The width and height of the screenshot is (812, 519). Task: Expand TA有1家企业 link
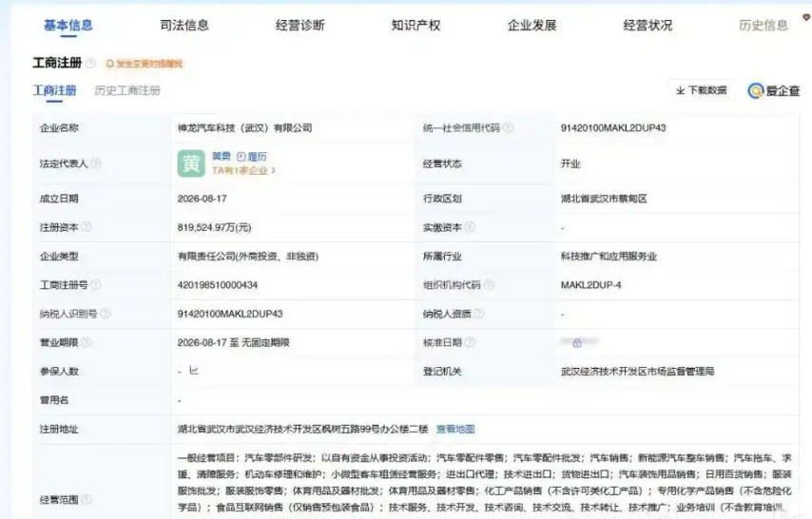[x=243, y=170]
